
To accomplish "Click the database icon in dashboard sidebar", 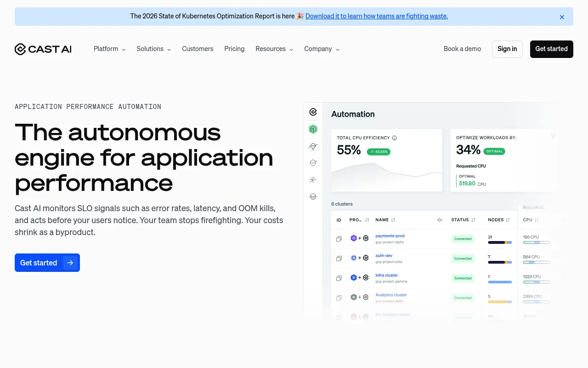I will [x=313, y=196].
